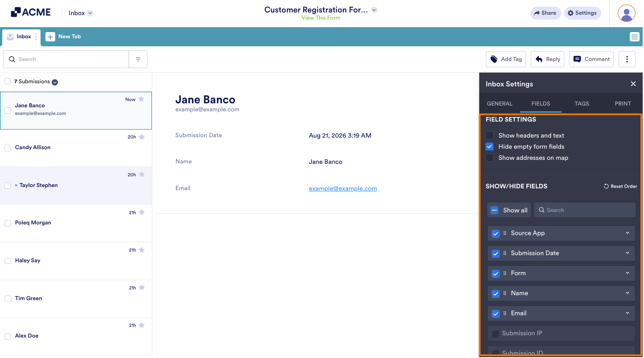Open the Haley Say submission
This screenshot has height=358, width=644.
point(76,261)
